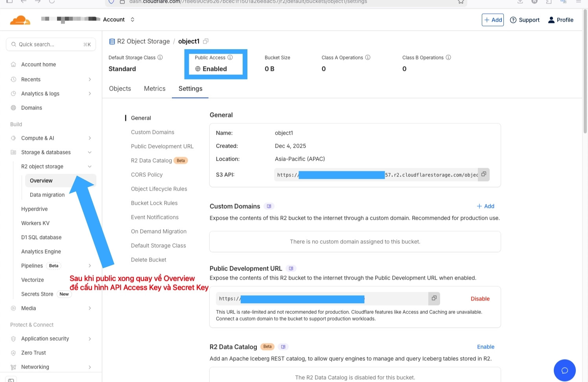View the Public Access info tooltip
Screen dimensions: 588x382
(x=231, y=57)
